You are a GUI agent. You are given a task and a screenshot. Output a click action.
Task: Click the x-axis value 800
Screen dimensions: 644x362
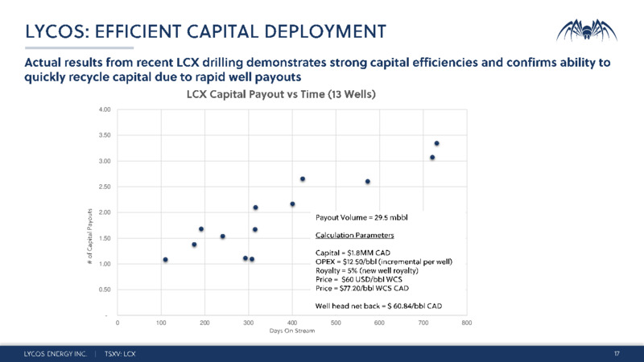pos(467,323)
